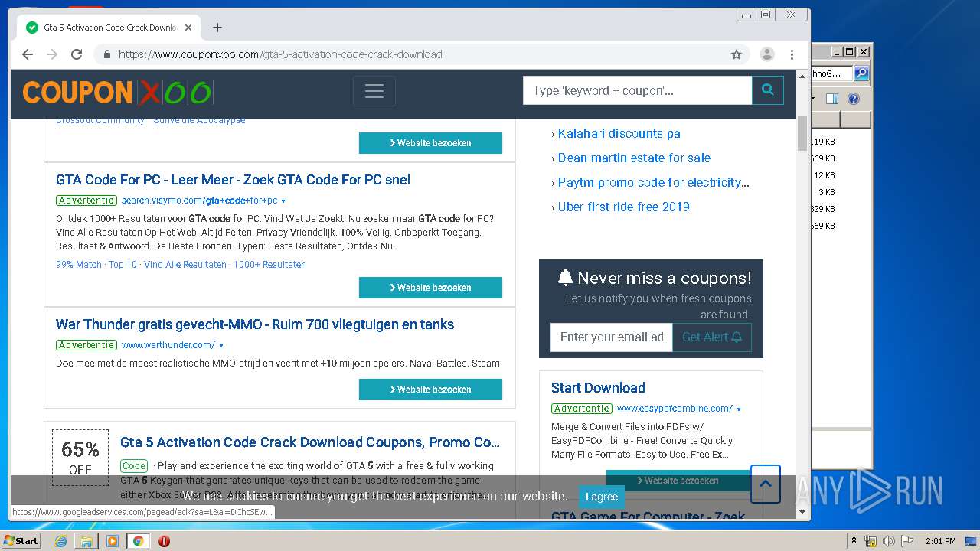Open the GTA Code For PC ad headline
This screenshot has height=551, width=980.
point(233,180)
